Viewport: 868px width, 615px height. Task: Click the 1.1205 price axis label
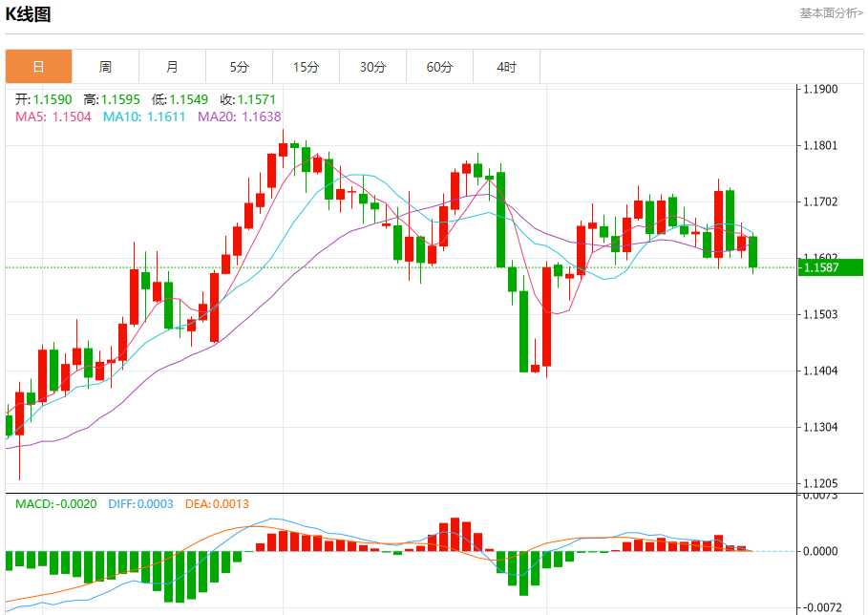pos(820,483)
